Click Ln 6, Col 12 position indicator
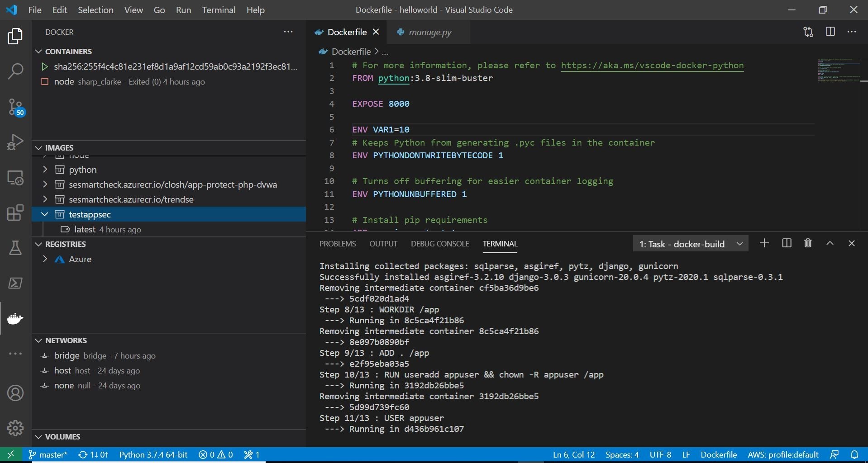The height and width of the screenshot is (463, 868). click(x=574, y=454)
